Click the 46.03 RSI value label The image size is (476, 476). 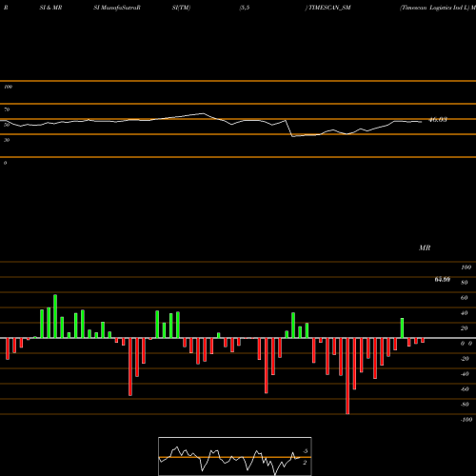438,120
